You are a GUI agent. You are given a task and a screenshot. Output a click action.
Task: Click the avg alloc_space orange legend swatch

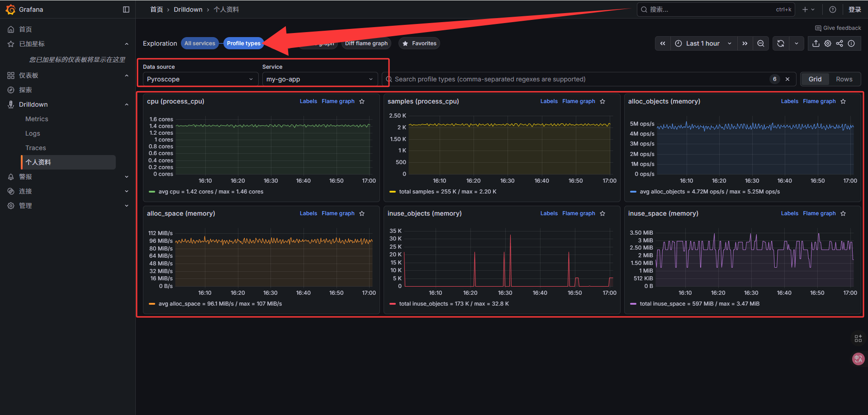click(x=152, y=304)
